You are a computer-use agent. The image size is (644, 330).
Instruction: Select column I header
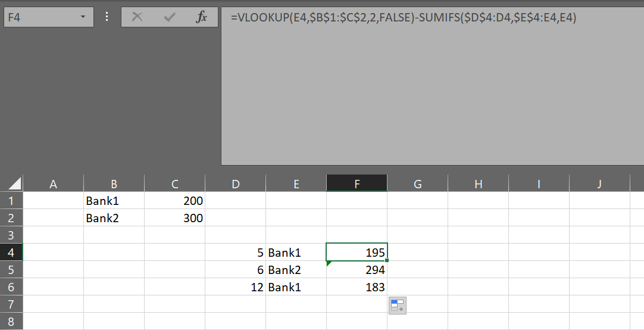coord(539,183)
